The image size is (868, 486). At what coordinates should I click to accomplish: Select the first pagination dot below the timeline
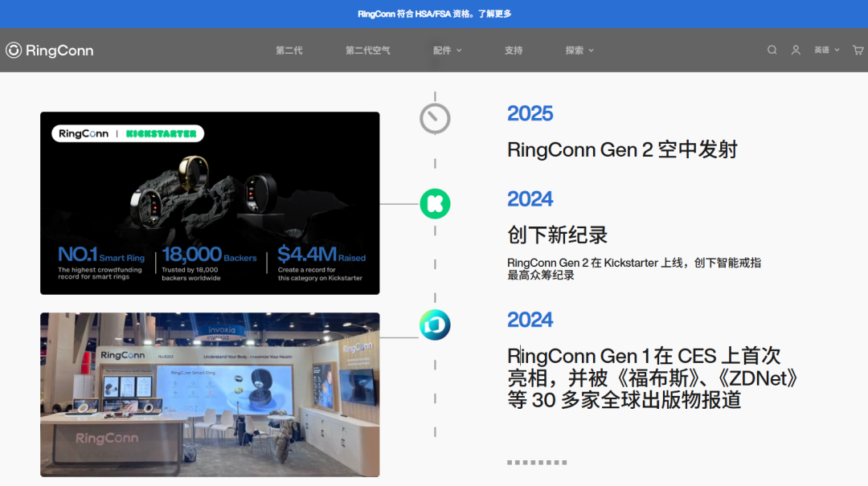[x=510, y=464]
